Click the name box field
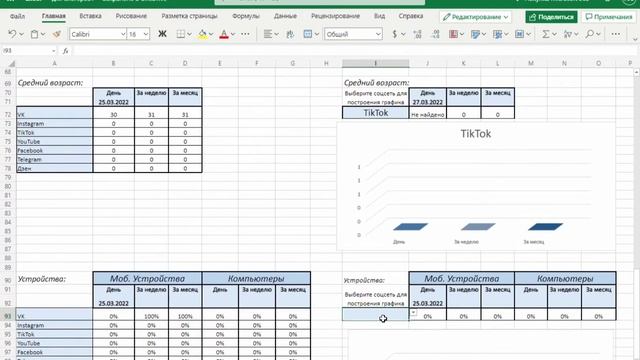Screen dimensions: 640x360 click(x=26, y=51)
